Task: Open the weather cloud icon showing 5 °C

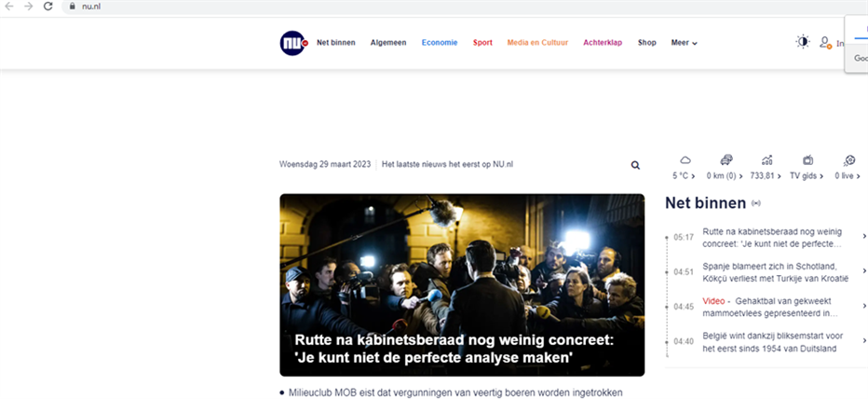Action: 685,160
